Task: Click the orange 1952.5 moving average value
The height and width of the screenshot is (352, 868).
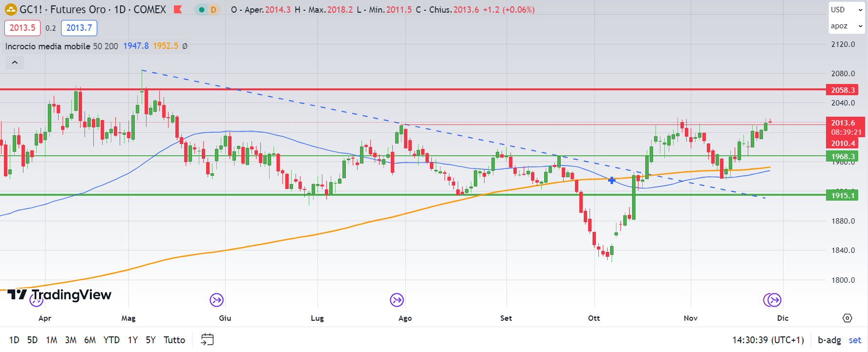Action: (x=166, y=46)
